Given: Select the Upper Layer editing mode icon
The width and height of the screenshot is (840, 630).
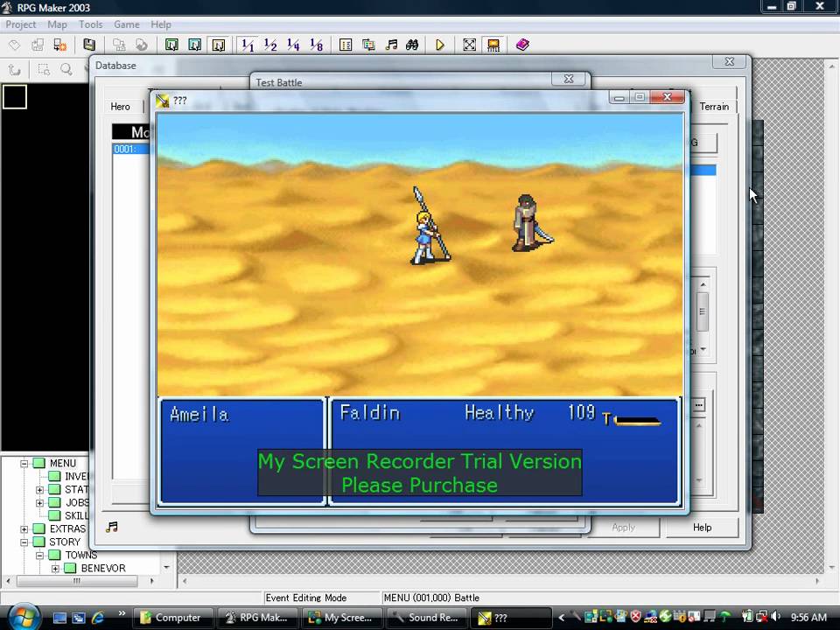Looking at the screenshot, I should coord(195,45).
